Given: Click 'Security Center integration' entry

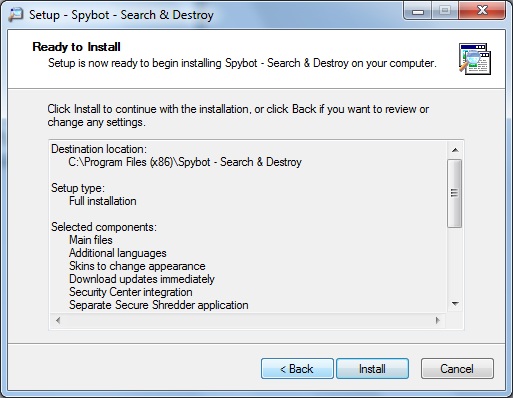Looking at the screenshot, I should coord(131,292).
